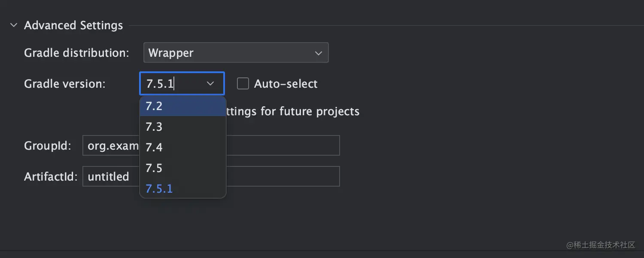Click the ArtifactId label

[x=51, y=177]
